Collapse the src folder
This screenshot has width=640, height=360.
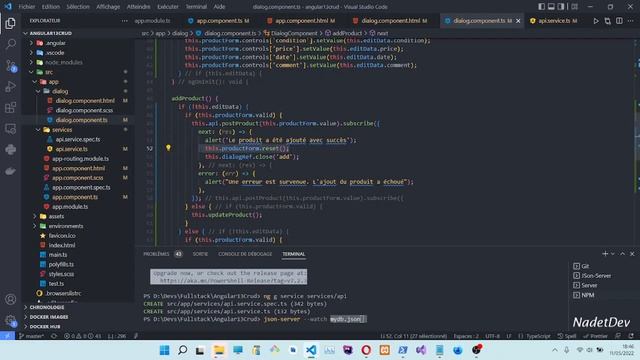31,72
